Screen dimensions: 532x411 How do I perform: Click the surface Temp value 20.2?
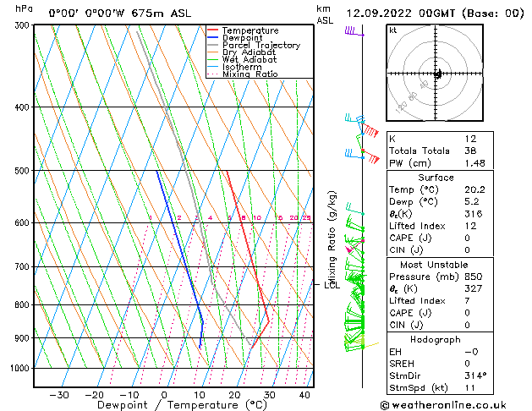tap(475, 189)
